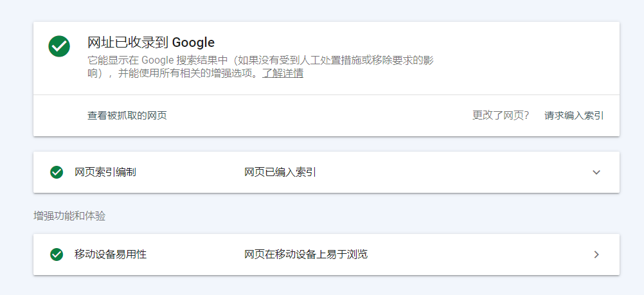
Task: Click the 更改了网页? text
Action: 501,116
